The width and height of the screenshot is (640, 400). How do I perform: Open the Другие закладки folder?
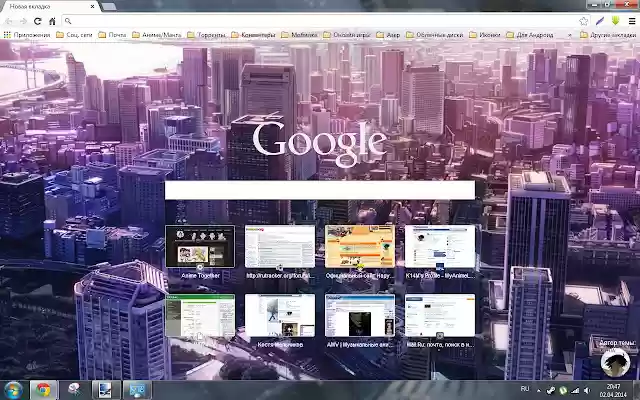pos(608,35)
